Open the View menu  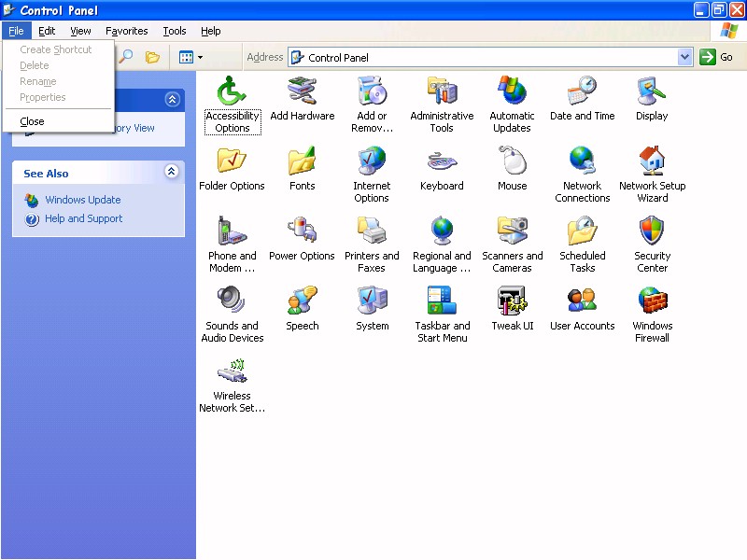(x=80, y=31)
